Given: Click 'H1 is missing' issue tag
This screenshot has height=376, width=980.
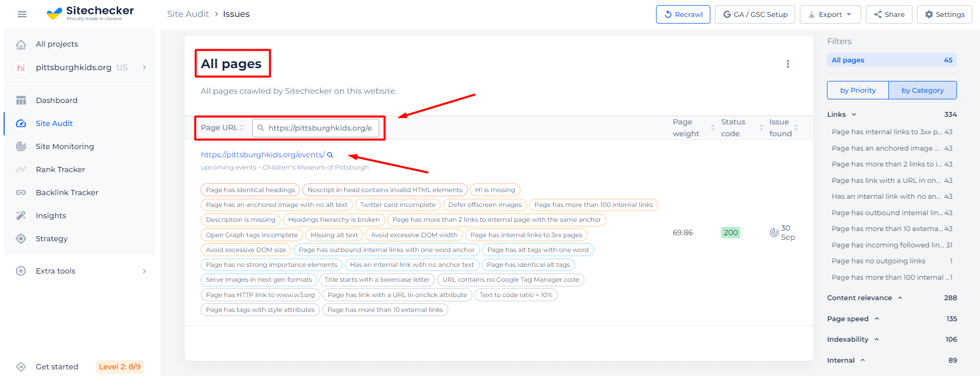Looking at the screenshot, I should point(495,190).
